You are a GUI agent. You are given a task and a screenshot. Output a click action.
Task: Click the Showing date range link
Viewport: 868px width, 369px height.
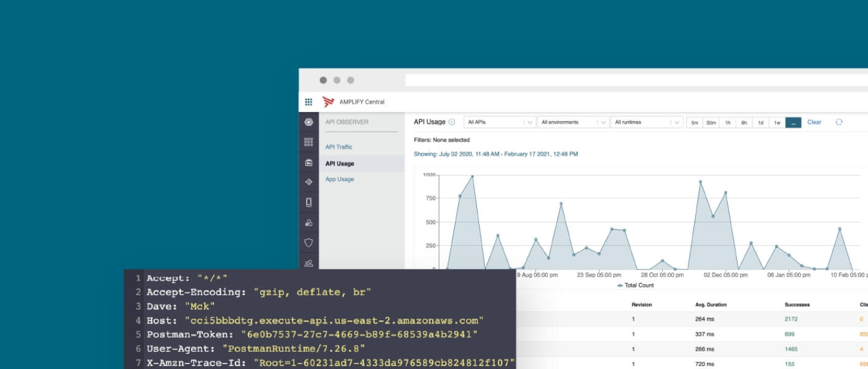[x=496, y=154]
